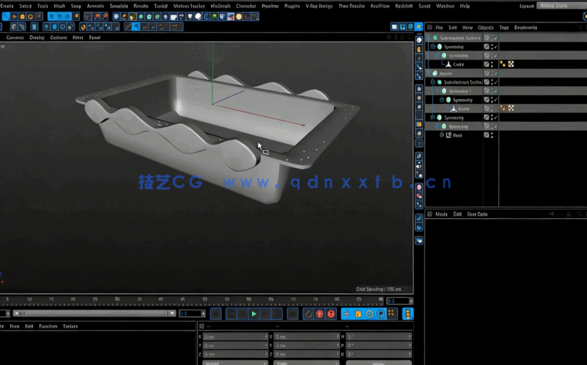Select the Rotate tool
Screen dimensions: 587x365
coord(31,16)
